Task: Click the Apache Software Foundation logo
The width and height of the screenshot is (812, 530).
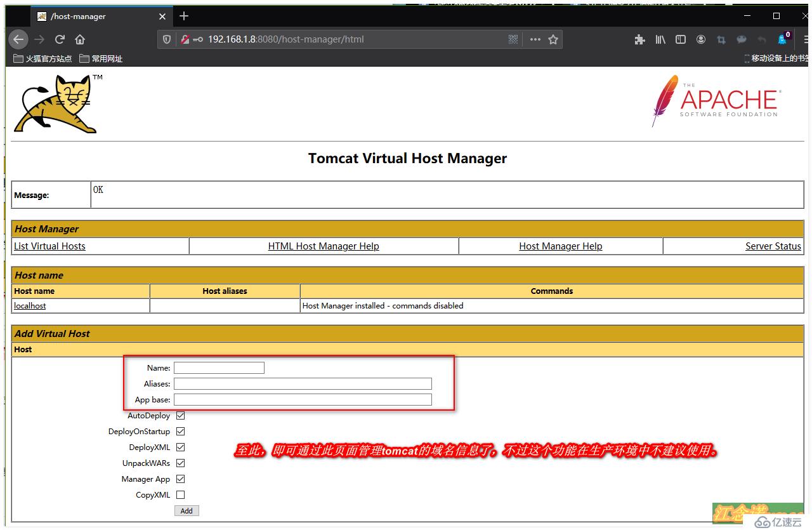Action: [716, 102]
